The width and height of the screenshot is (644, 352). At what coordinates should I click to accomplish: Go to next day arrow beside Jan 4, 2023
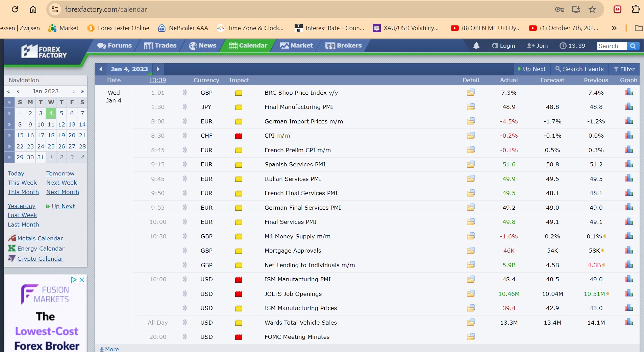point(158,69)
